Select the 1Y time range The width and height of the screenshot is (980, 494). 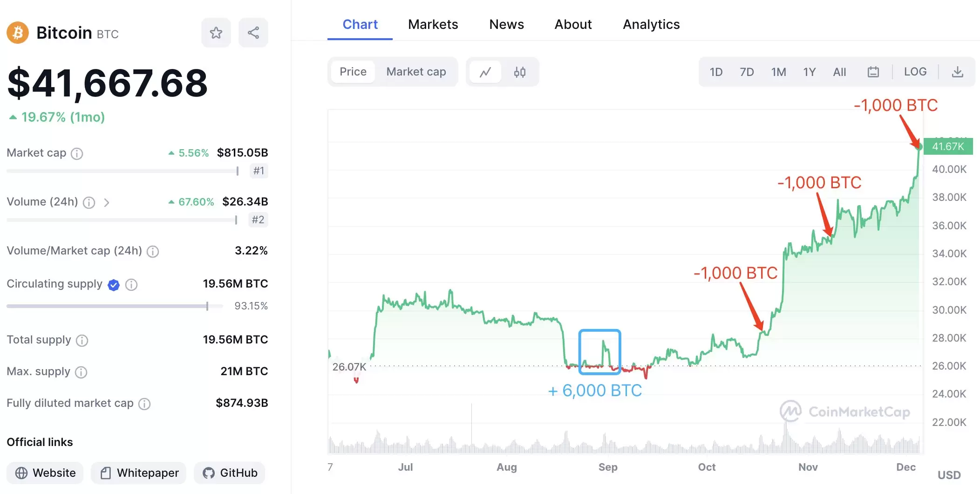tap(810, 72)
